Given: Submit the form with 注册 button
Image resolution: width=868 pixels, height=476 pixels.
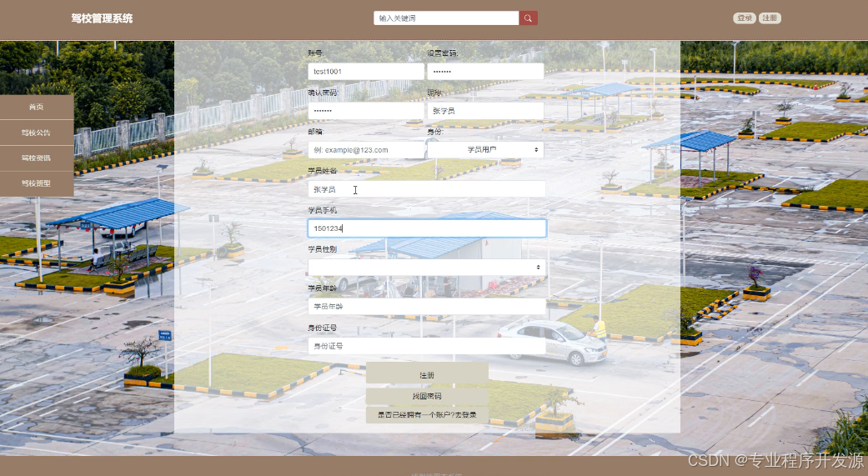Looking at the screenshot, I should [x=427, y=374].
